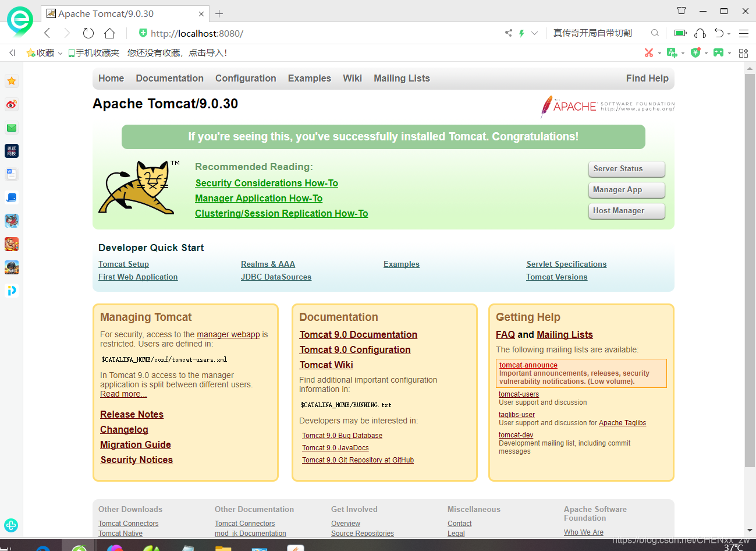Click the page vertical scrollbar
This screenshot has width=756, height=551.
(x=750, y=270)
